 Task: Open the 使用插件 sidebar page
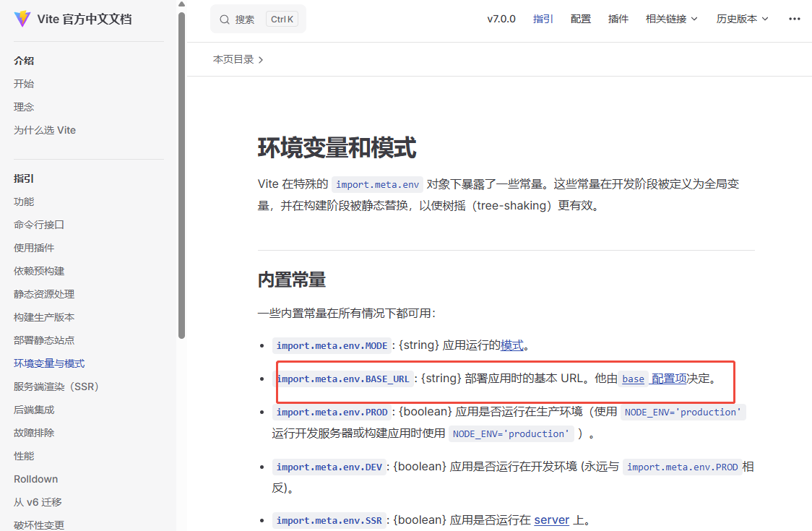[x=34, y=248]
